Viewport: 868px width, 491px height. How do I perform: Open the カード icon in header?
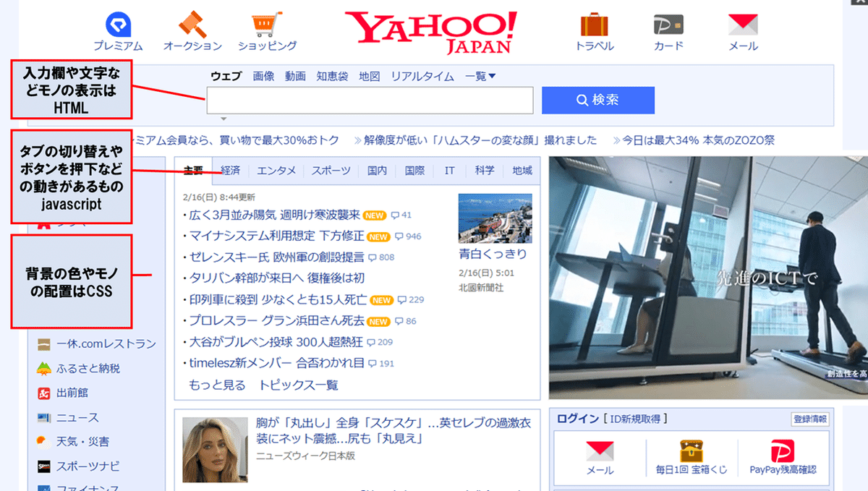pos(668,25)
